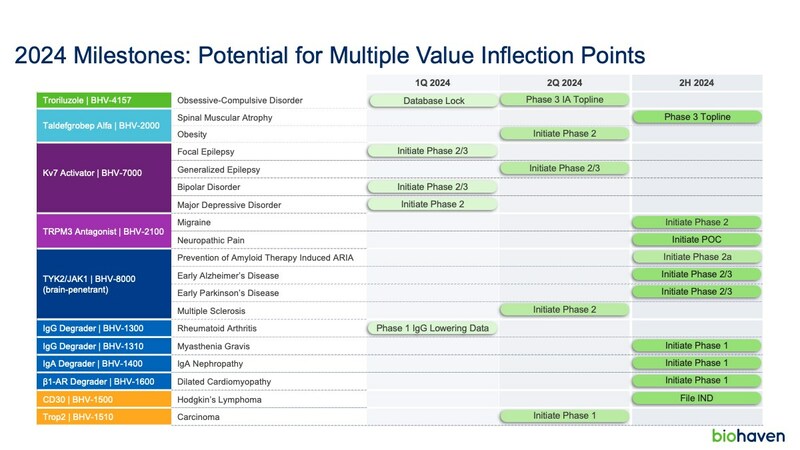Click the Hodgkin's Lymphoma indication text
The image size is (800, 450).
point(222,397)
